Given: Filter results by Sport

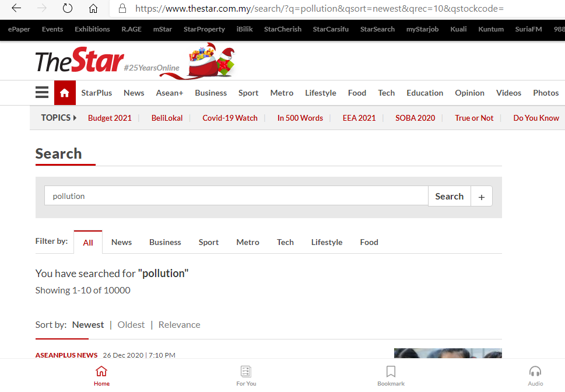Looking at the screenshot, I should [x=209, y=242].
